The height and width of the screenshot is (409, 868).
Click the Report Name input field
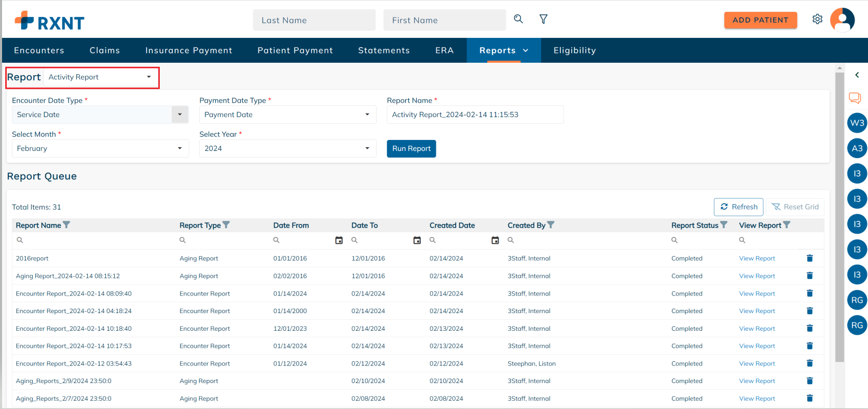click(x=475, y=115)
